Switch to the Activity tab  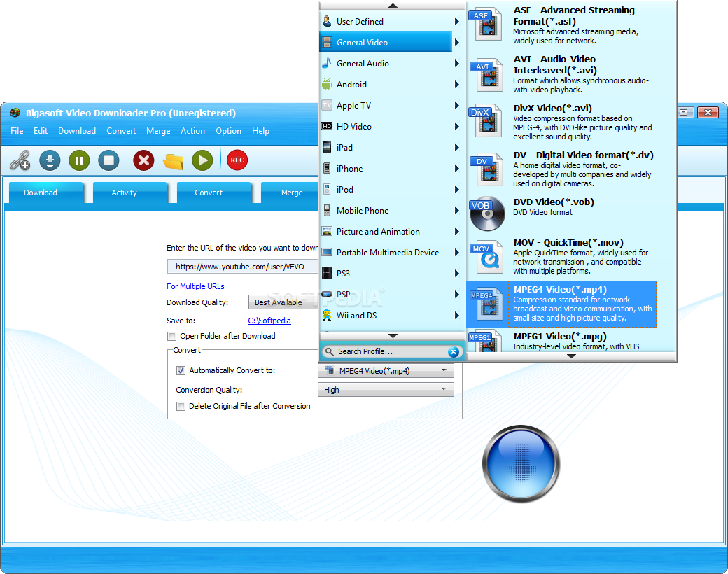coord(129,192)
